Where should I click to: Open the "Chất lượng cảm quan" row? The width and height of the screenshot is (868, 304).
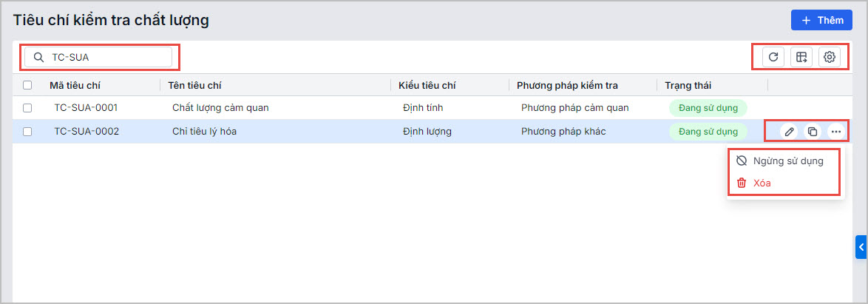[x=220, y=108]
